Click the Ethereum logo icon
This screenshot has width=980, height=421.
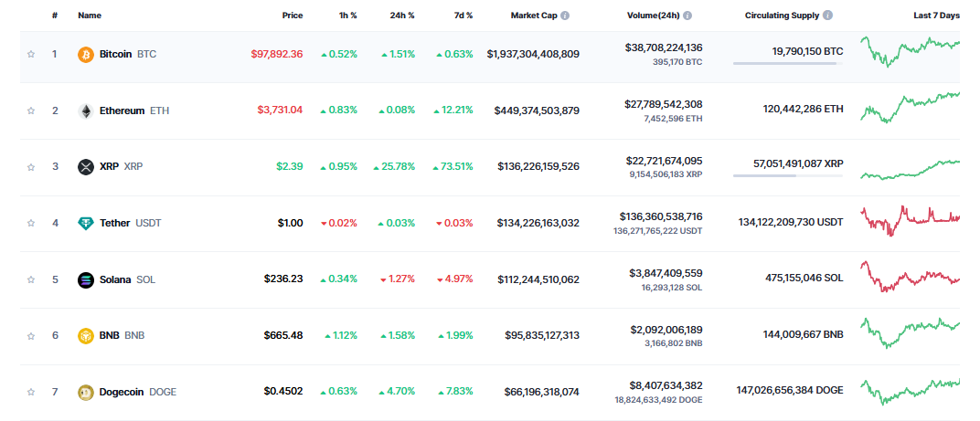point(86,111)
